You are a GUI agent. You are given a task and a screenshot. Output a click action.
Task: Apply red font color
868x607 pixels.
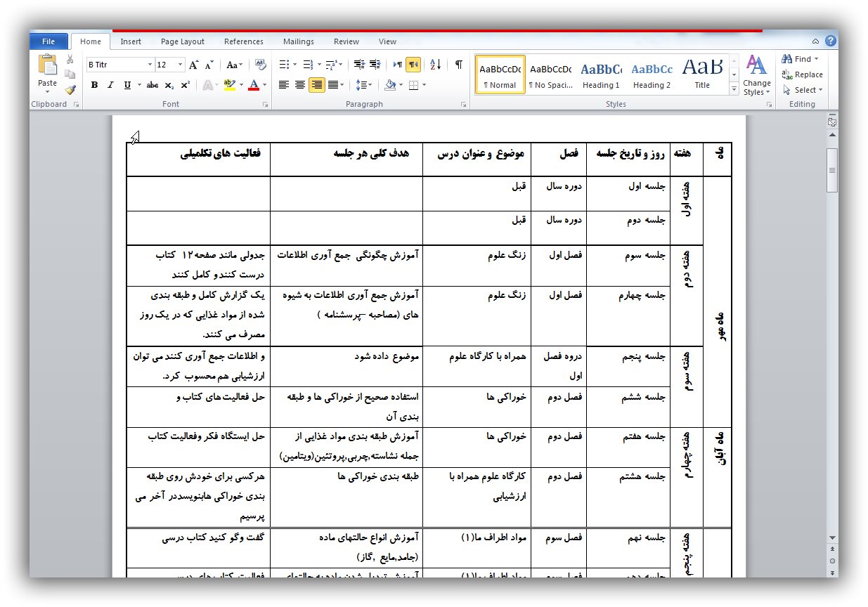pos(254,85)
